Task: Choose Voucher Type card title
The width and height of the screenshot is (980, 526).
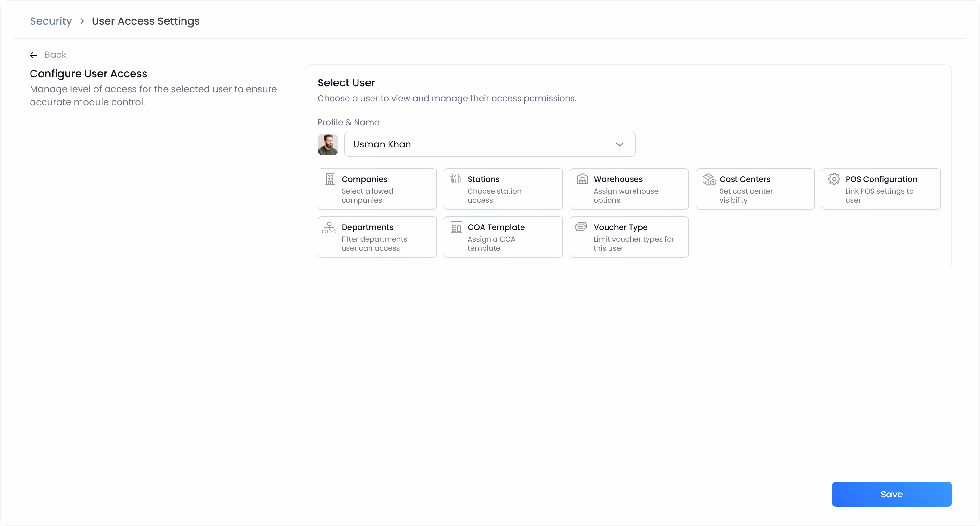Action: click(x=620, y=227)
